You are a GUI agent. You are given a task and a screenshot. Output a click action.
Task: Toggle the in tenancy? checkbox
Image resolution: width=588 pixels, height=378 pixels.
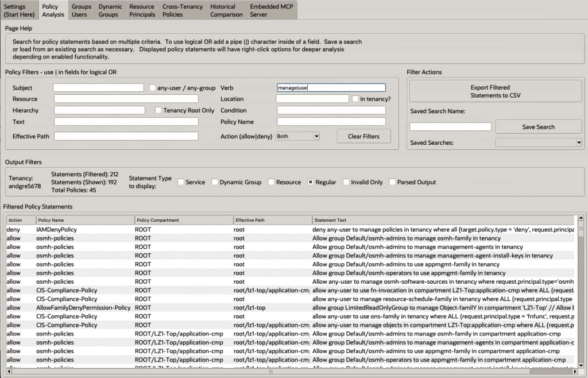click(355, 99)
